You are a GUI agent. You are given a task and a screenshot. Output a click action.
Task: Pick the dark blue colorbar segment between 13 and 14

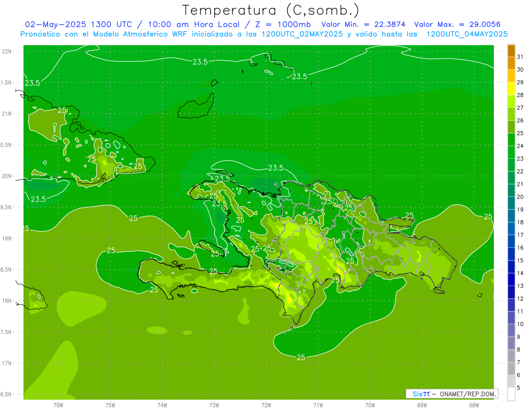pos(511,279)
